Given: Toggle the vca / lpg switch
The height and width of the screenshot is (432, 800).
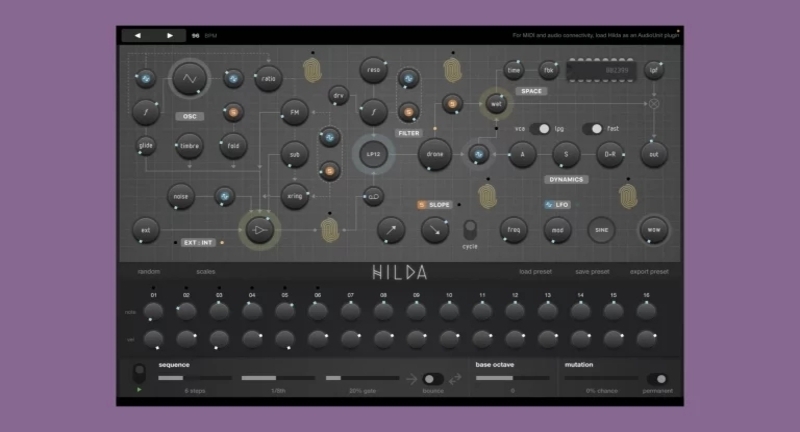Looking at the screenshot, I should pyautogui.click(x=540, y=129).
